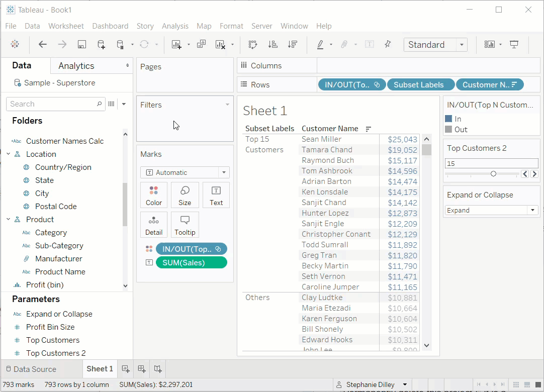The width and height of the screenshot is (544, 392).
Task: Click the SUM(Sales) pill on Marks
Action: 192,263
